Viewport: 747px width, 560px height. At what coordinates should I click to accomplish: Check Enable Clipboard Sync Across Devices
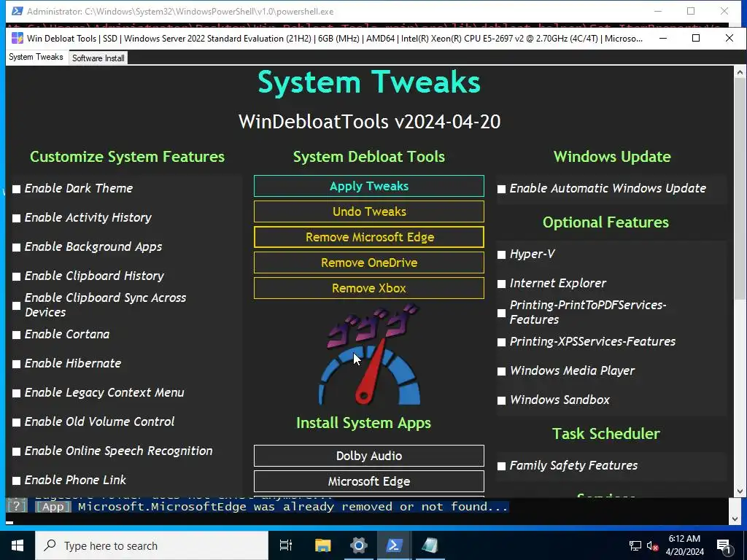[x=16, y=306]
